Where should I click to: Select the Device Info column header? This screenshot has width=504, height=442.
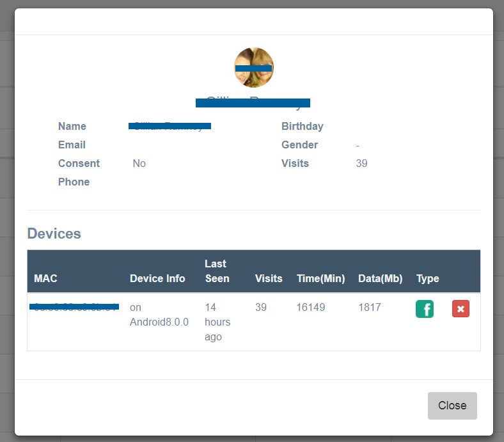(x=157, y=278)
